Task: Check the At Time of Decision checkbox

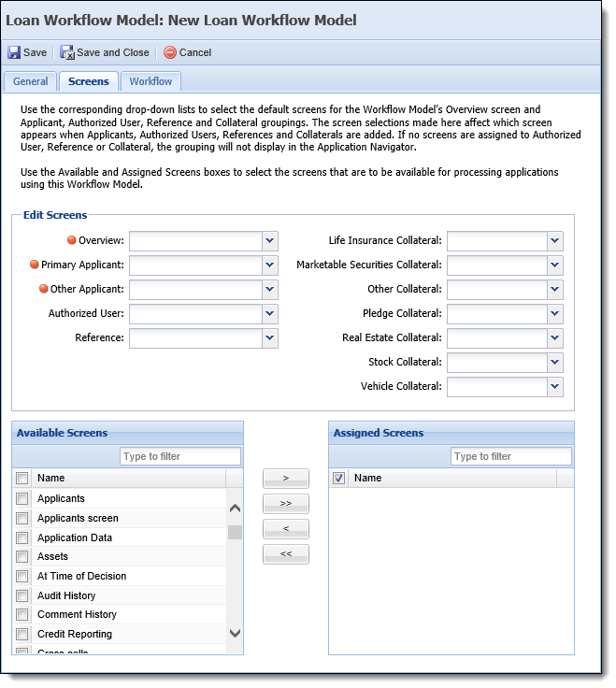Action: coord(21,576)
